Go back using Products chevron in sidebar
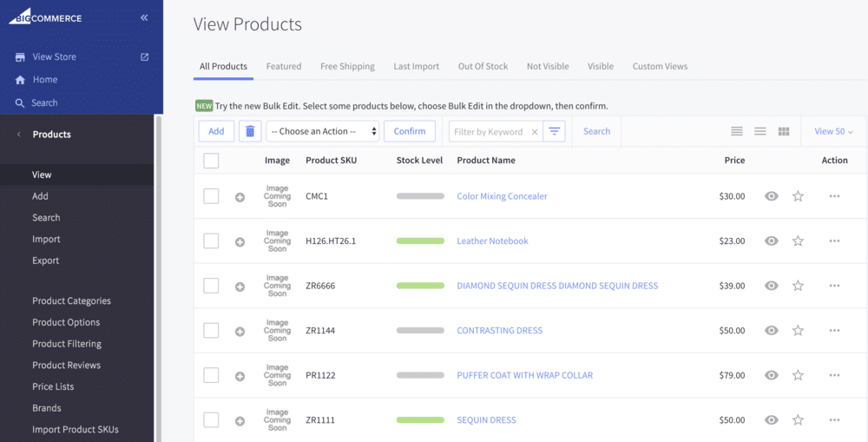 (19, 135)
